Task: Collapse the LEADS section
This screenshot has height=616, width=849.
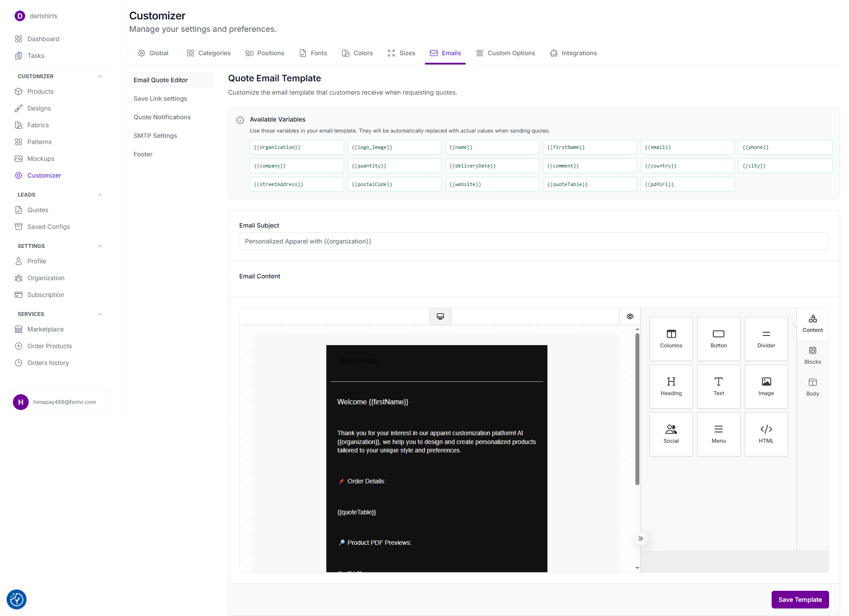Action: click(100, 194)
